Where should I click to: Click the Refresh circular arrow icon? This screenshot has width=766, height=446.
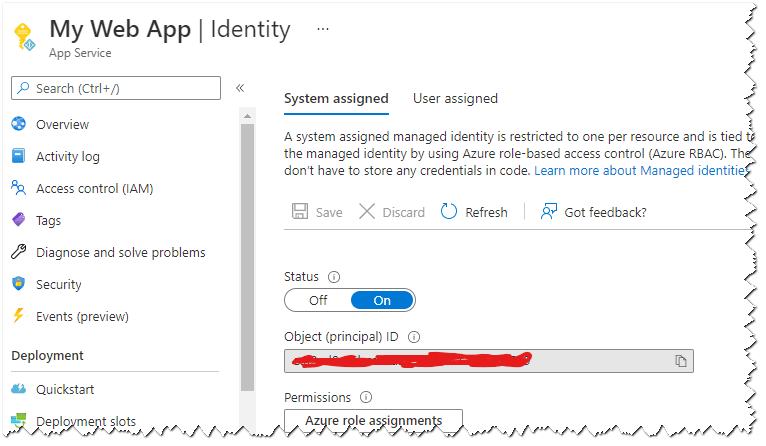(448, 212)
